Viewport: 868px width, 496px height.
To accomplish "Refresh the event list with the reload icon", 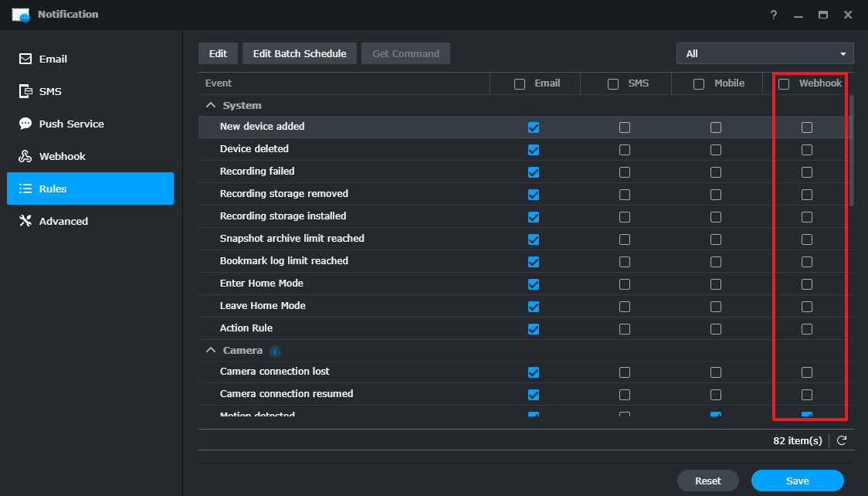I will tap(841, 440).
